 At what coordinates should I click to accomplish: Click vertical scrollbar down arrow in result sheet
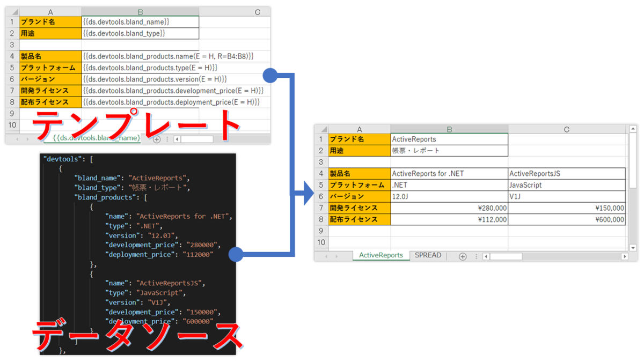[633, 247]
